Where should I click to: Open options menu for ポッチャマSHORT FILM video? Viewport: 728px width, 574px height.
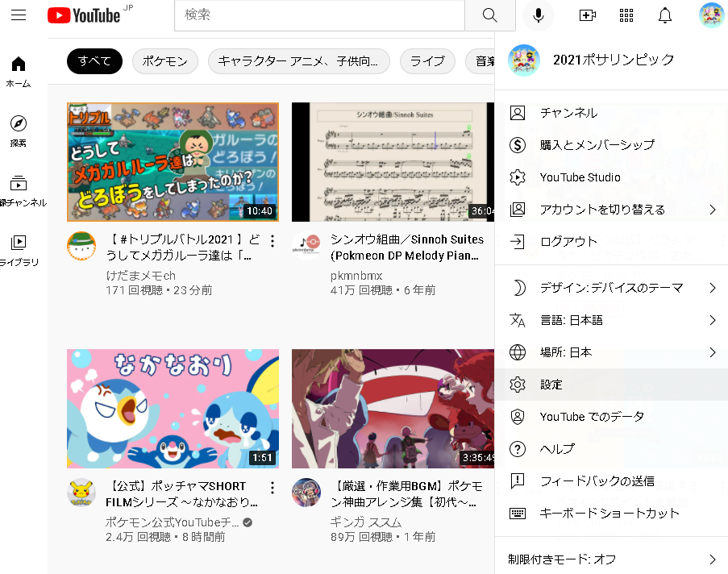pyautogui.click(x=272, y=487)
